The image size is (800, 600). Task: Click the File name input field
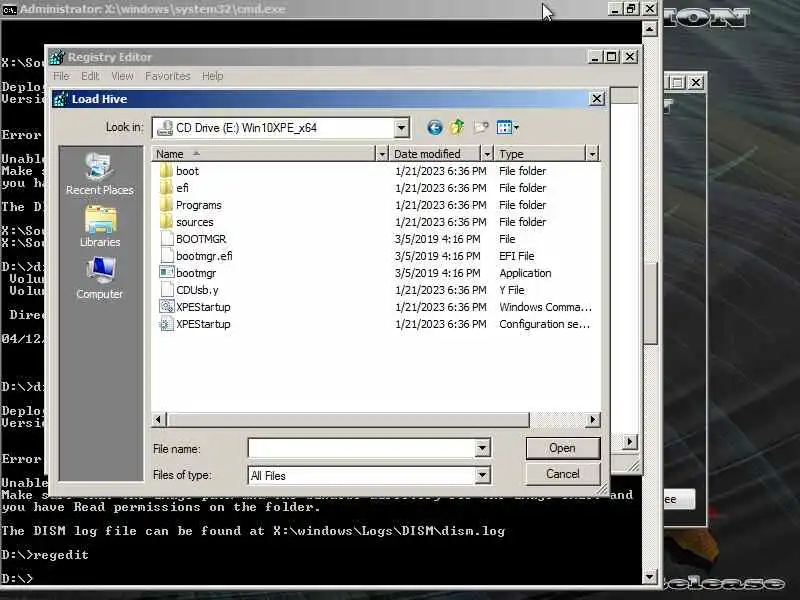(362, 448)
